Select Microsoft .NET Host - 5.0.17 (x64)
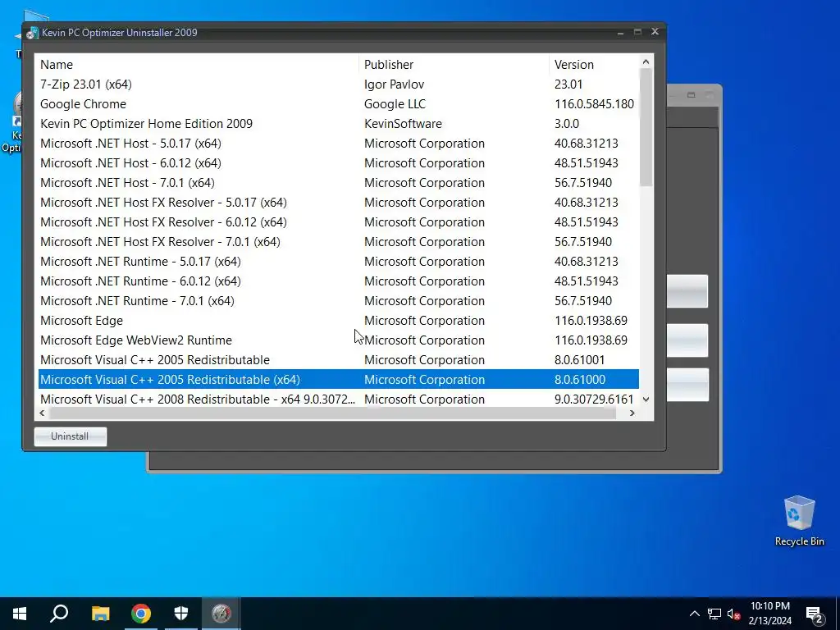840x630 pixels. click(339, 144)
